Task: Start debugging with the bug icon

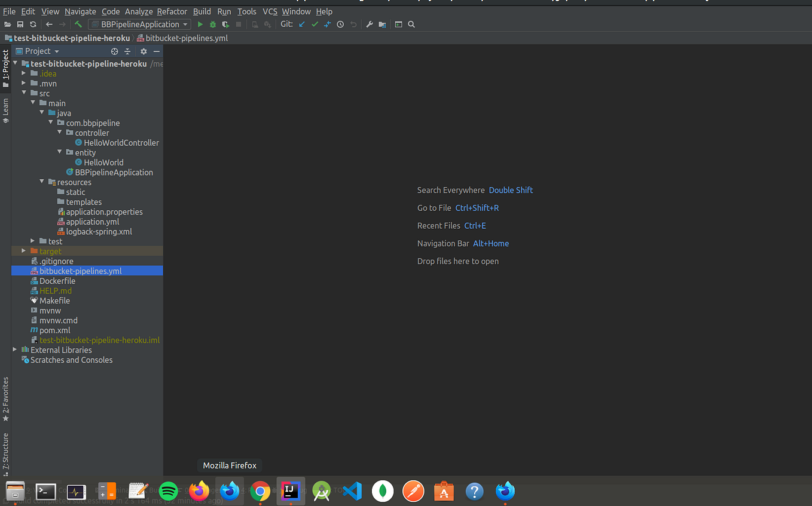Action: coord(213,24)
